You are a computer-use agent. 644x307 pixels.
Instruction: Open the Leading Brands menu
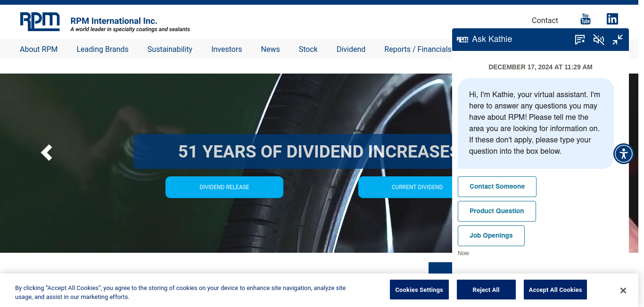pyautogui.click(x=102, y=49)
